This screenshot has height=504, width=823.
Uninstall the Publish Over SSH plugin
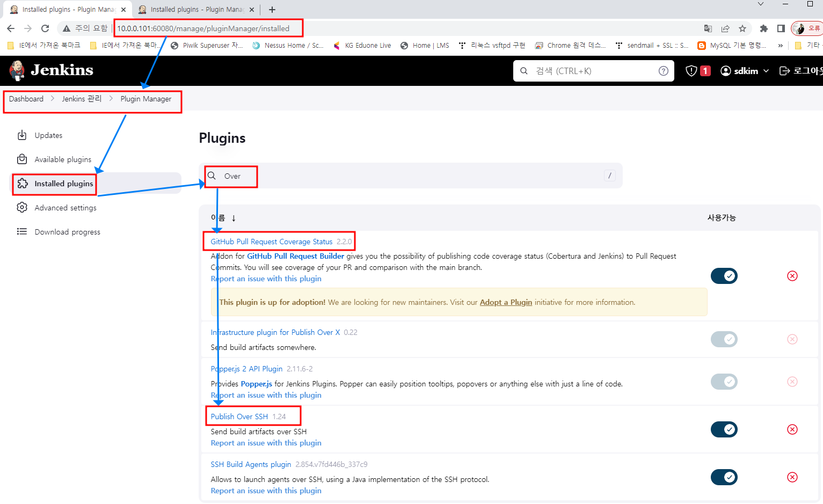[x=792, y=429]
